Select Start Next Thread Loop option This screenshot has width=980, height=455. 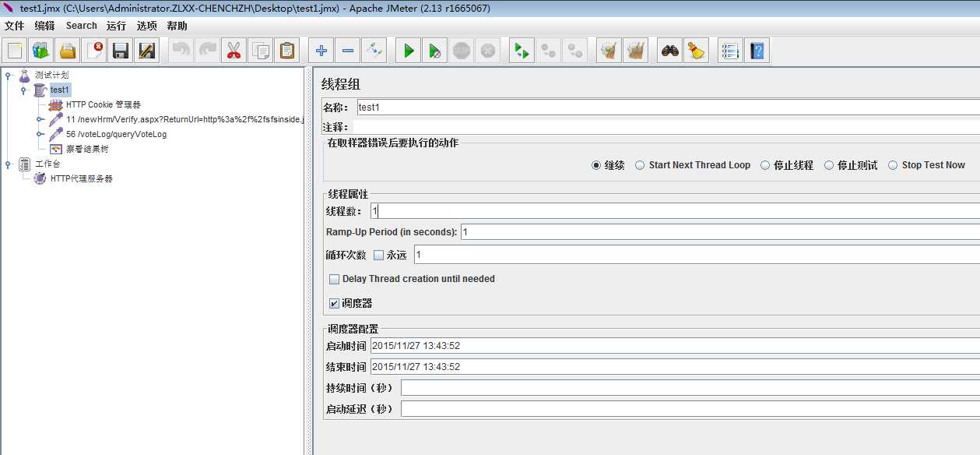(x=640, y=165)
